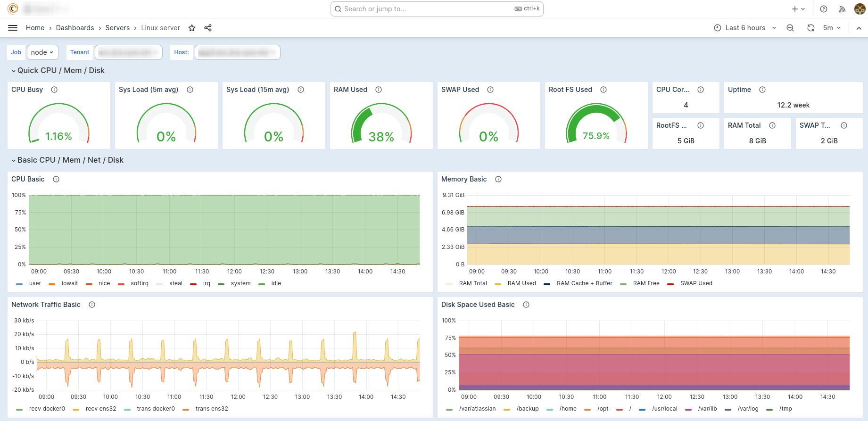Click the share dashboard icon

[208, 28]
